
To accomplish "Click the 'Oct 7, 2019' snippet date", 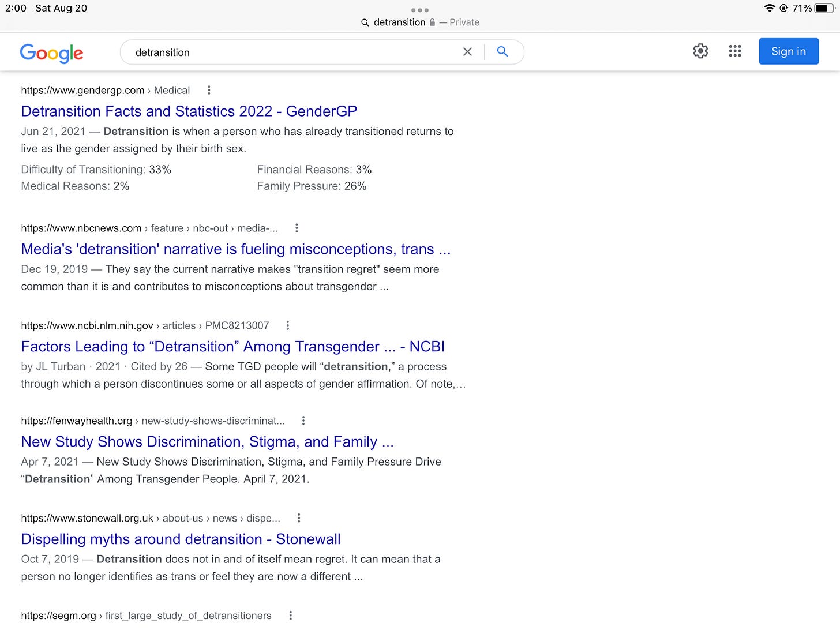I will (x=50, y=559).
